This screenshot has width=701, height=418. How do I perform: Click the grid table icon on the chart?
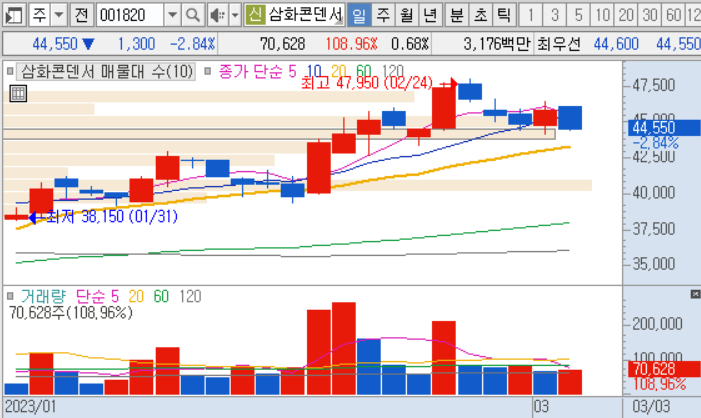point(18,93)
